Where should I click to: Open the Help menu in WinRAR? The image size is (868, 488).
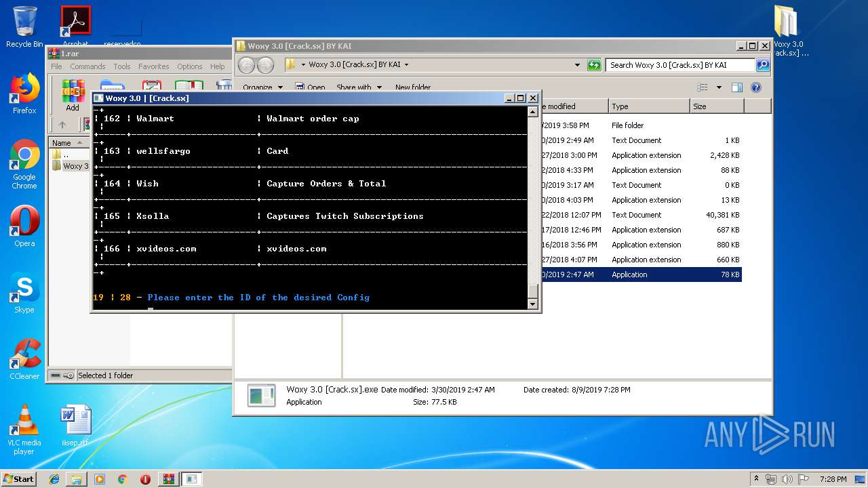pyautogui.click(x=217, y=66)
